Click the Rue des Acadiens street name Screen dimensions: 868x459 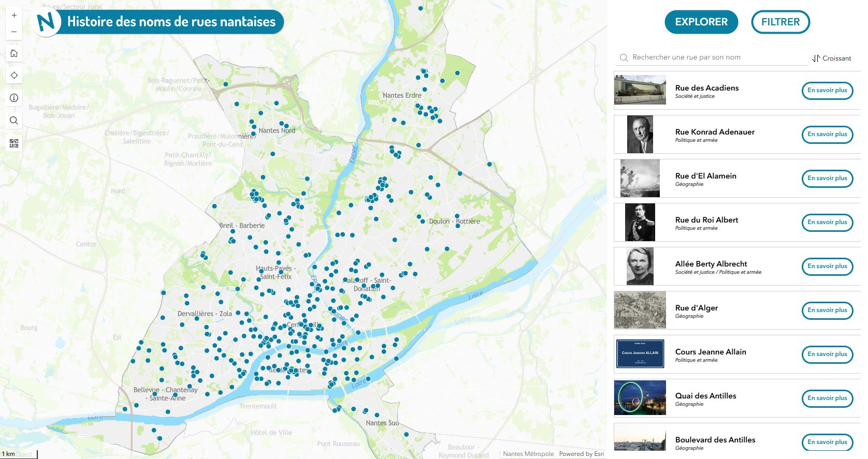[707, 88]
